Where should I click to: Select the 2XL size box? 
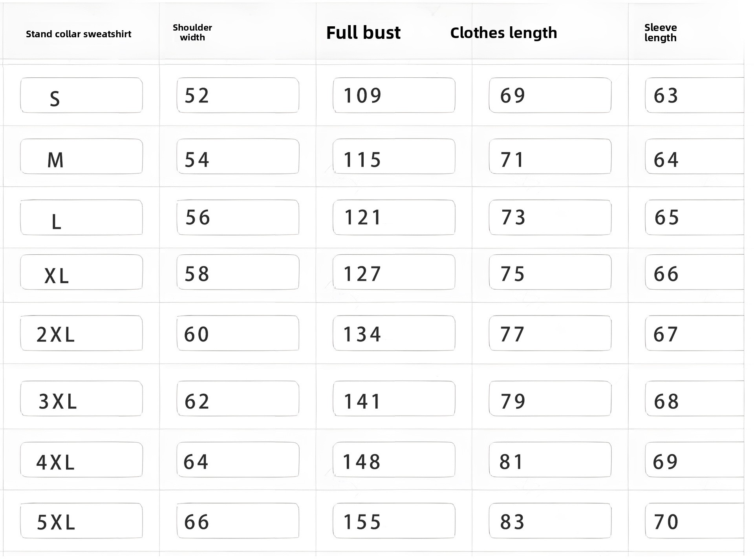(x=81, y=333)
